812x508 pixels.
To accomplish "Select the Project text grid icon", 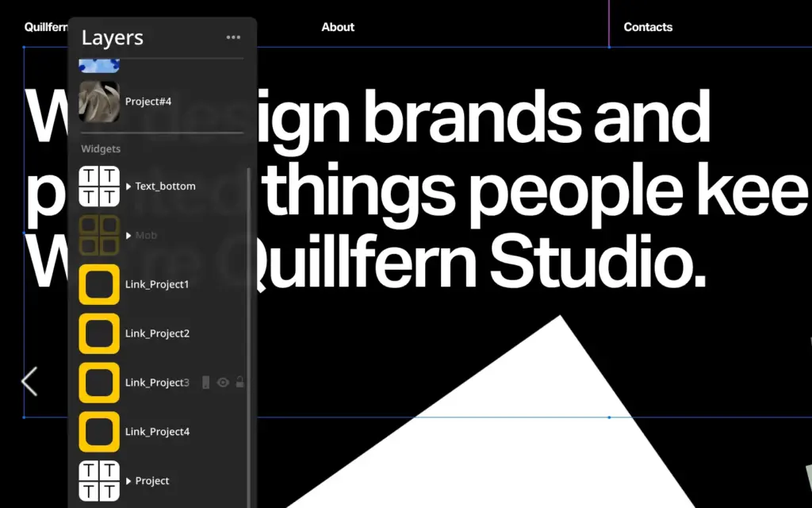I will [x=99, y=480].
